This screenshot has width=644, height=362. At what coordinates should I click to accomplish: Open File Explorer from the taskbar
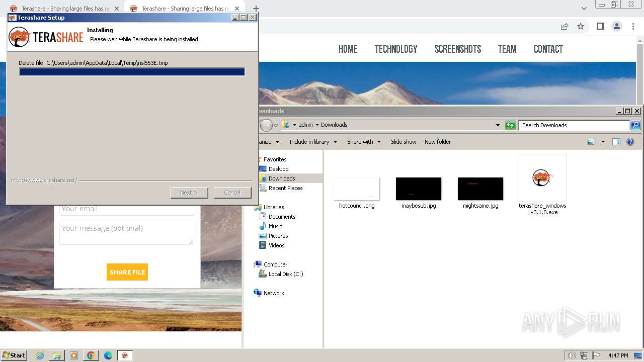tap(57, 355)
